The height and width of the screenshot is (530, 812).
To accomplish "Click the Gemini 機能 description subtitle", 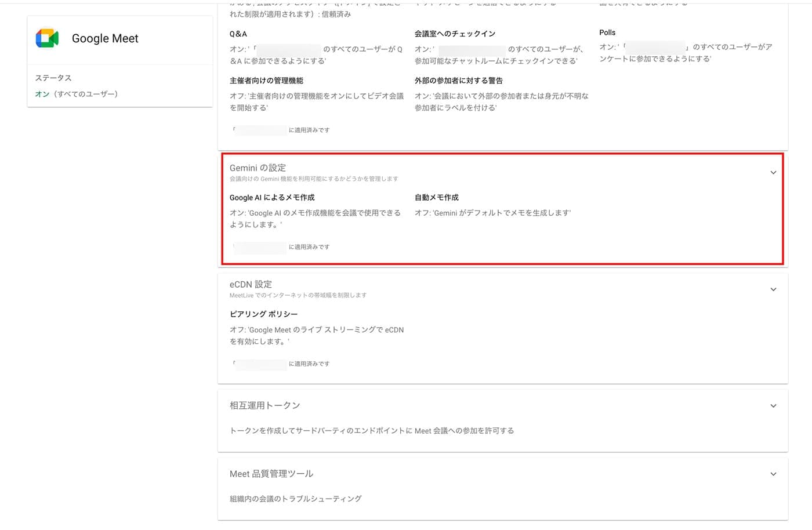I will 314,179.
